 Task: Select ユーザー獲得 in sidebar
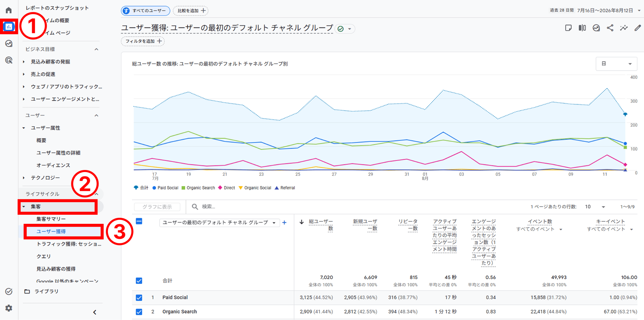pos(51,232)
